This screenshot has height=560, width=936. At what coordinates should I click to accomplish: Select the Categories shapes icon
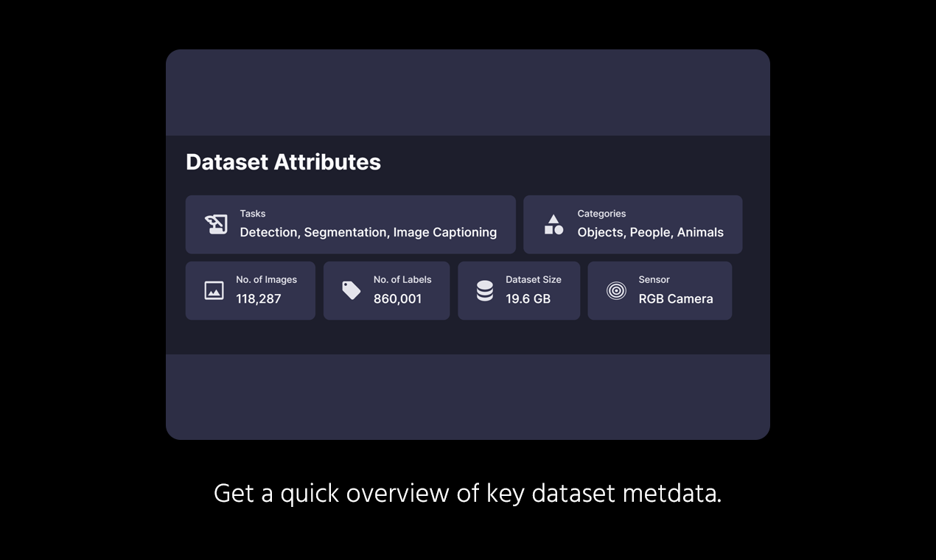click(553, 224)
